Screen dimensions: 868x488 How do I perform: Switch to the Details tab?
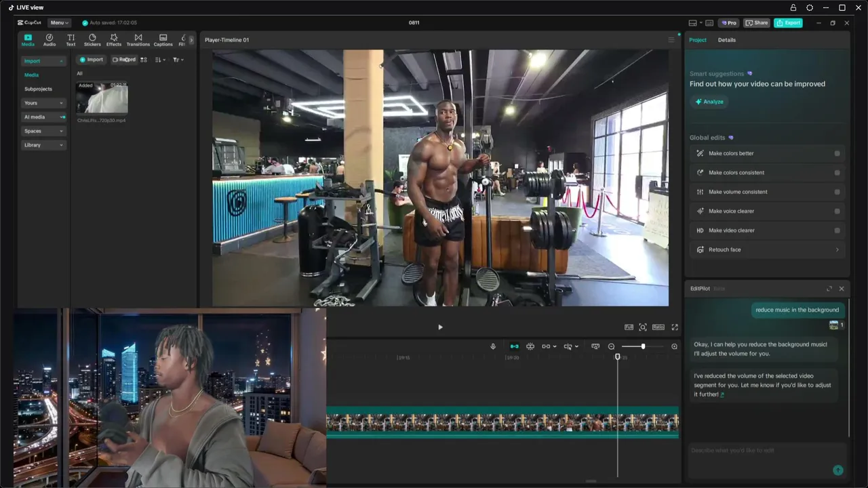point(727,40)
